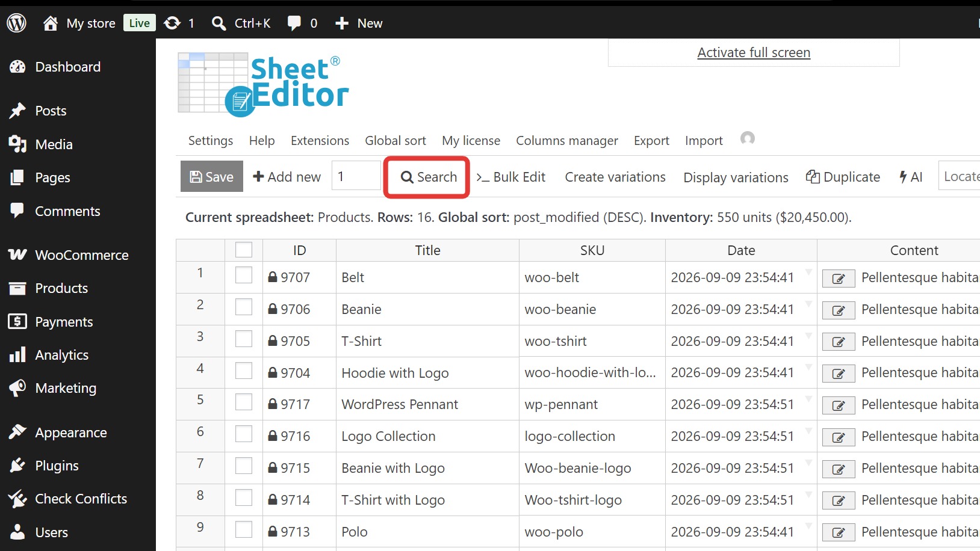Click Activate full screen link
This screenshot has width=980, height=551.
point(754,52)
